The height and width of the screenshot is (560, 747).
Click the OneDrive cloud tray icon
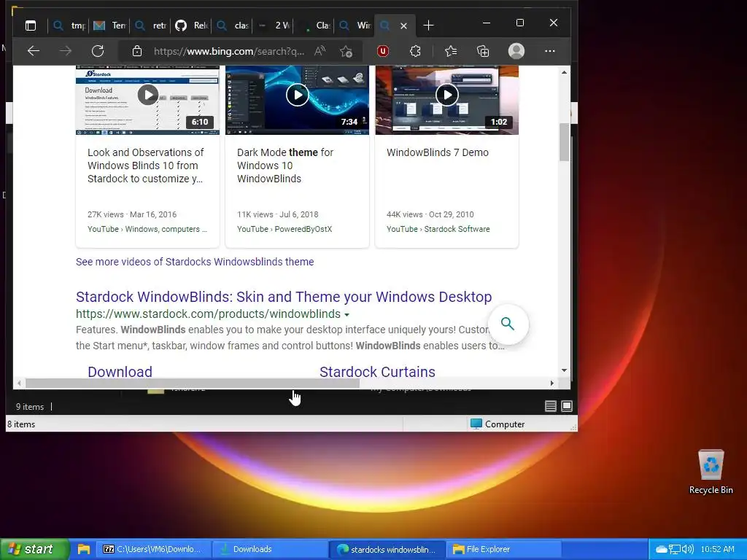coord(661,550)
